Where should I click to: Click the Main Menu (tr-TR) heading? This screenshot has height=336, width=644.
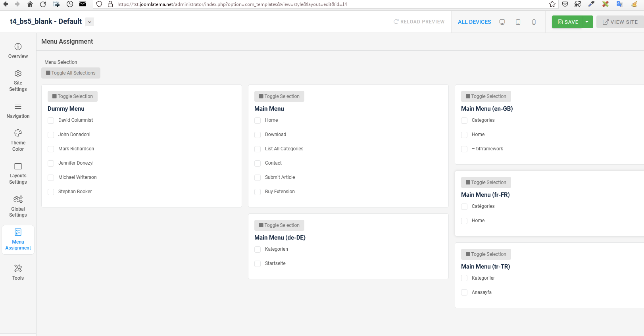pos(486,267)
